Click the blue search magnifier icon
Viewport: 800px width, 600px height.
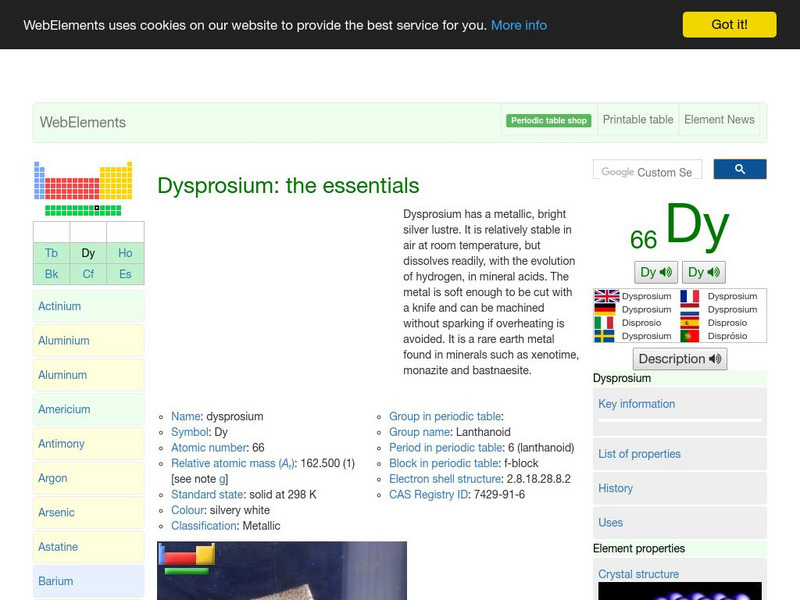740,169
